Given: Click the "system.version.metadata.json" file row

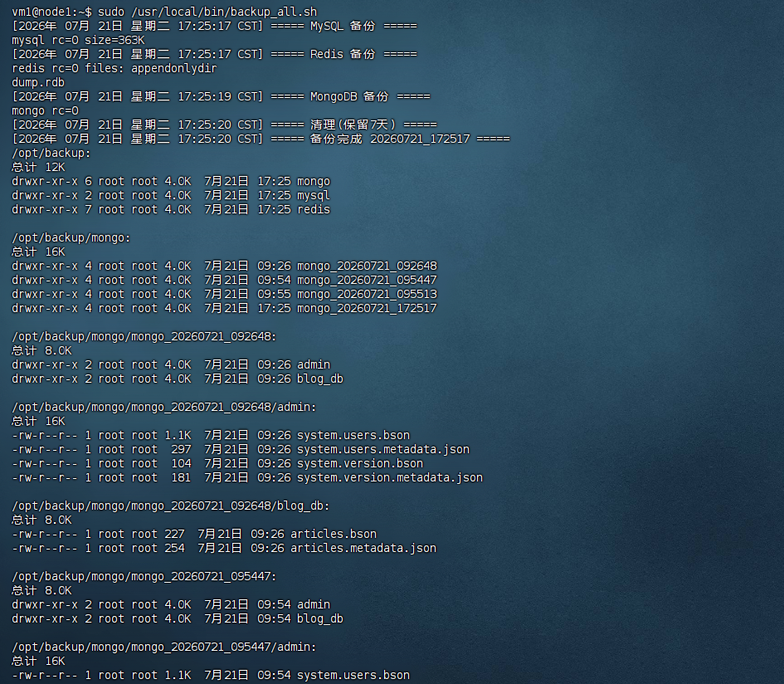Looking at the screenshot, I should [x=247, y=477].
